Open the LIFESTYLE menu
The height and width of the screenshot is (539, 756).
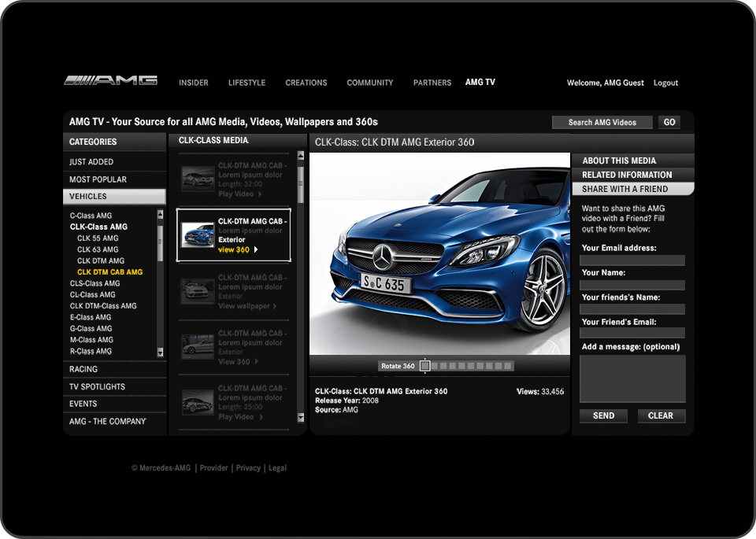coord(246,83)
